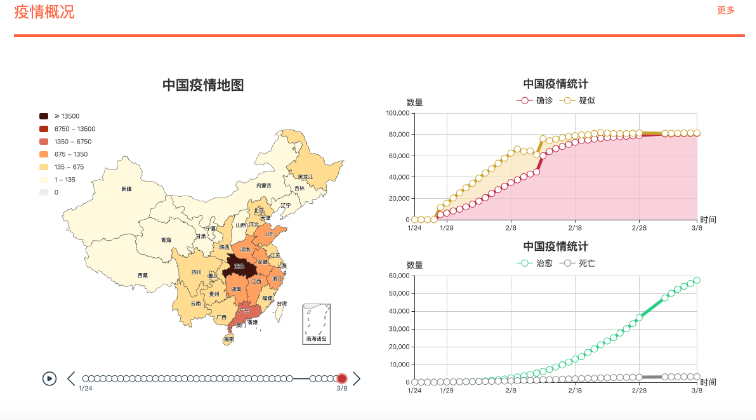Click the last 治愈 data point at 3/8
Screen dimensions: 756x420
pyautogui.click(x=697, y=280)
